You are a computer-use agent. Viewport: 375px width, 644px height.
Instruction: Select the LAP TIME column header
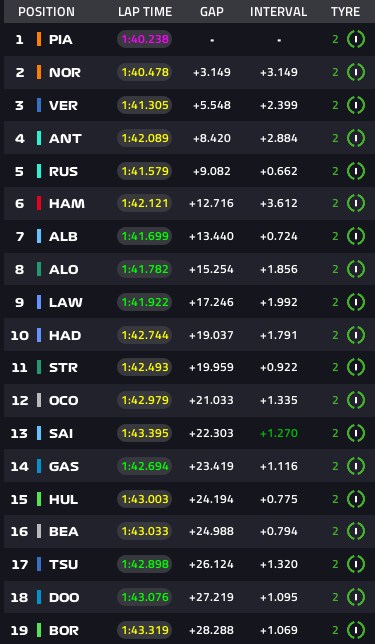tap(144, 12)
